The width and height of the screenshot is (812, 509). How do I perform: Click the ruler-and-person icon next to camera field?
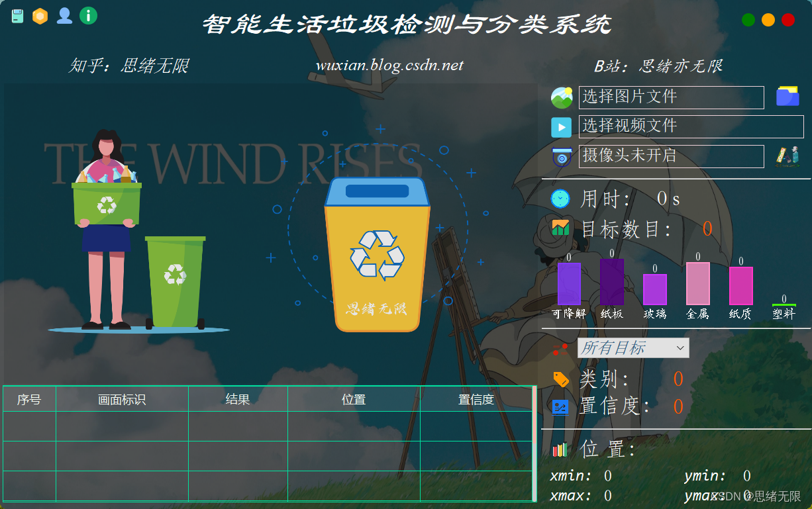tap(787, 156)
